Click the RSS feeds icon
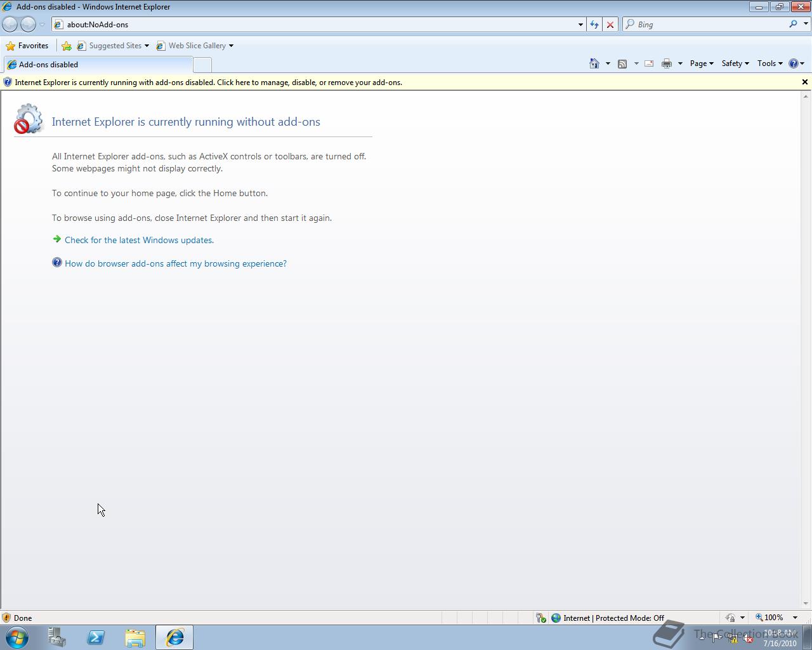The width and height of the screenshot is (812, 650). 622,63
